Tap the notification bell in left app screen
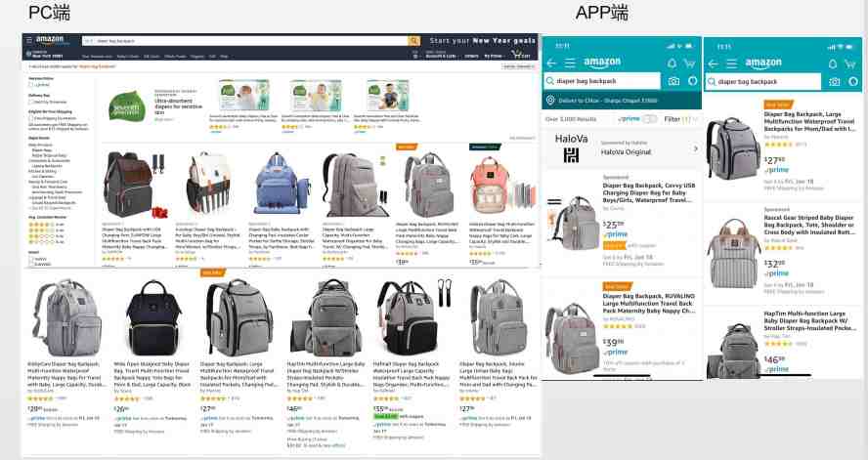 pyautogui.click(x=672, y=63)
